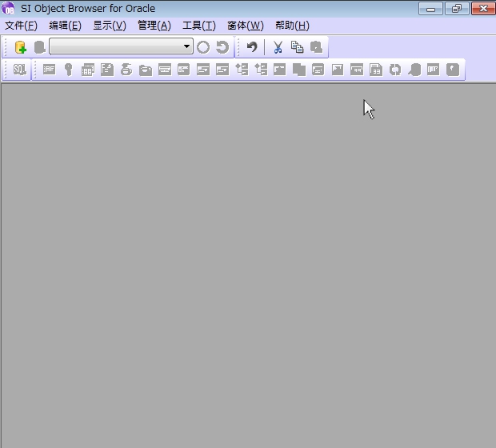Click the last toolbar tag icon
The height and width of the screenshot is (448, 496).
[453, 70]
